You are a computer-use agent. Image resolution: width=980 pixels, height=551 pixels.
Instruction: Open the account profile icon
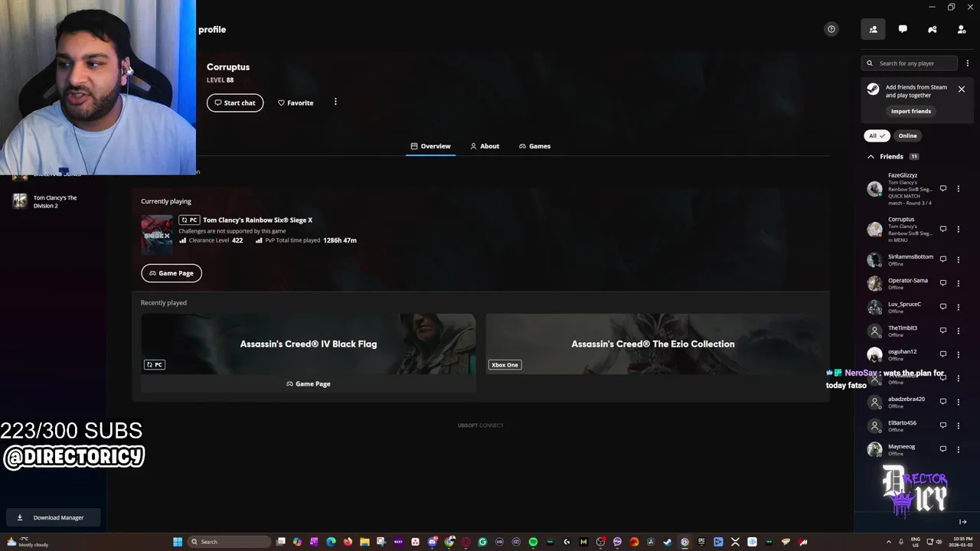click(x=962, y=29)
